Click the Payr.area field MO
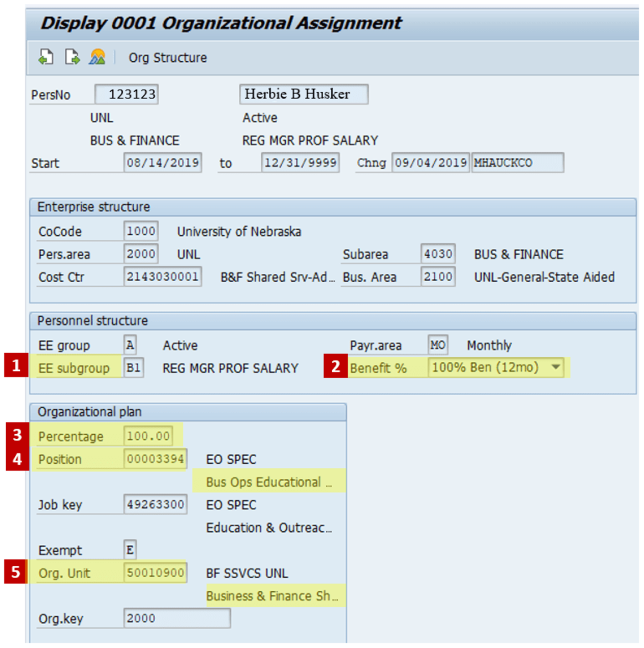This screenshot has width=644, height=648. tap(437, 345)
